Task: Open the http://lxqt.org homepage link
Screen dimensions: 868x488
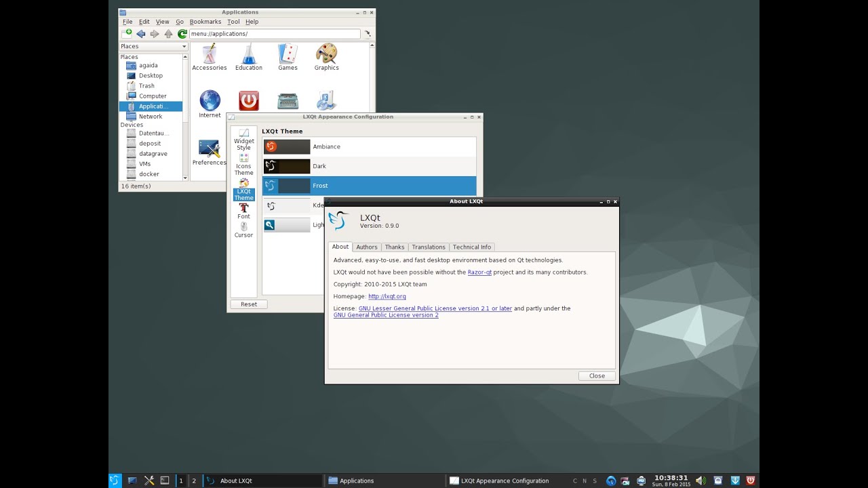Action: [x=387, y=296]
